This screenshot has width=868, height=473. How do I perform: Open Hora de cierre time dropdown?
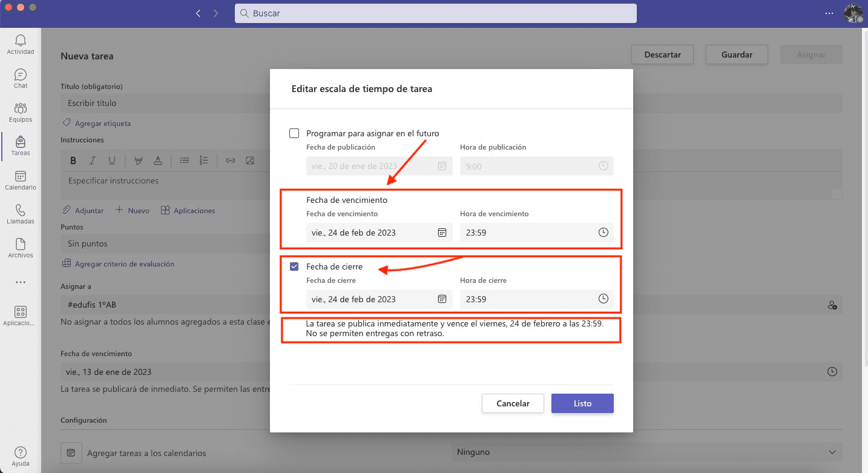click(527, 299)
